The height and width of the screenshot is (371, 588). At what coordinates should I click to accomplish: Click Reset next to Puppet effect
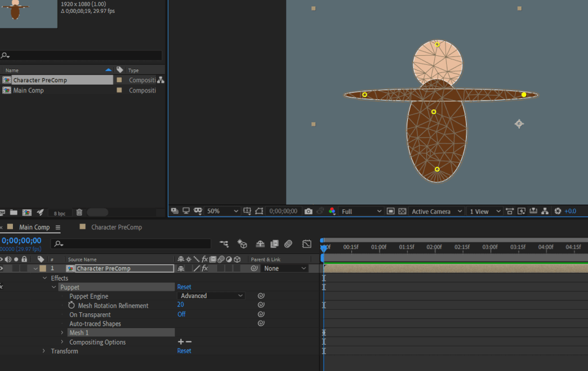184,288
